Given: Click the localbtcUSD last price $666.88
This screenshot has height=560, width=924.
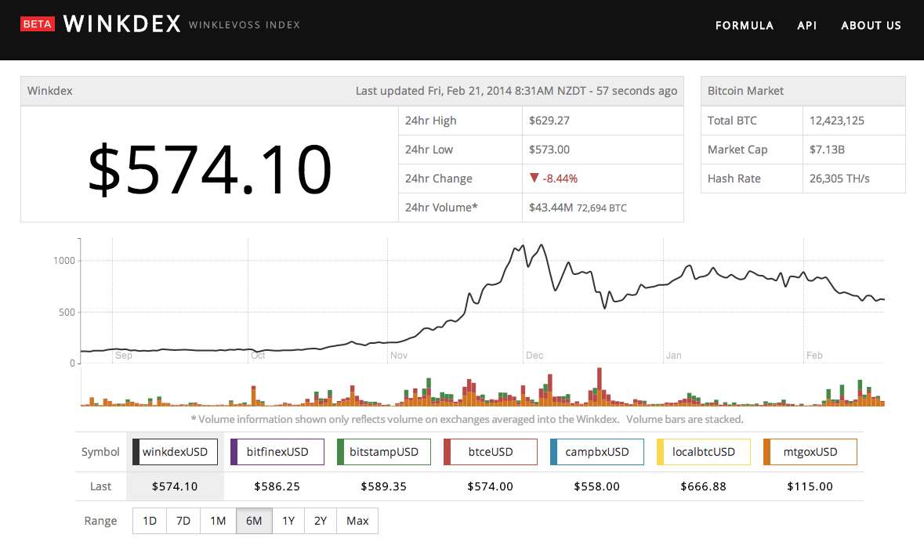Looking at the screenshot, I should click(704, 486).
